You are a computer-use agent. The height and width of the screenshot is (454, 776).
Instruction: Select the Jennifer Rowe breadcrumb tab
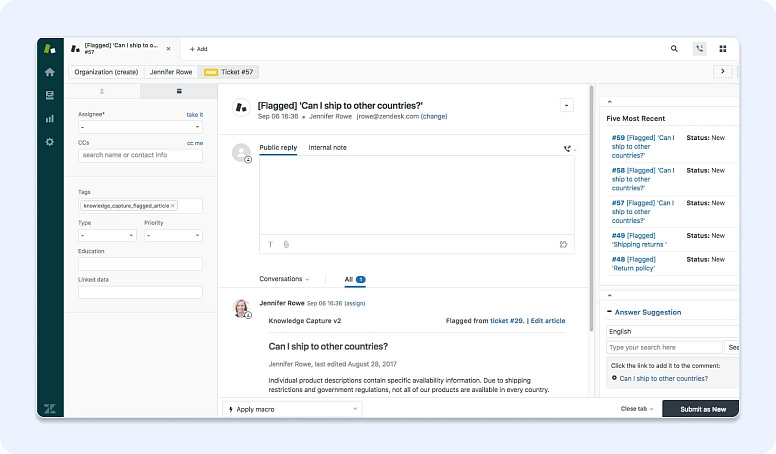[172, 72]
